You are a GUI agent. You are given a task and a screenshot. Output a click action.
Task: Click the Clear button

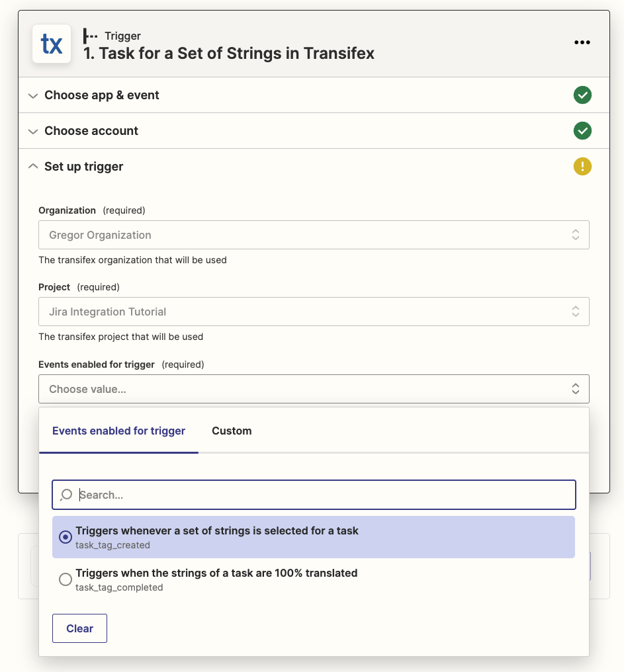tap(80, 628)
